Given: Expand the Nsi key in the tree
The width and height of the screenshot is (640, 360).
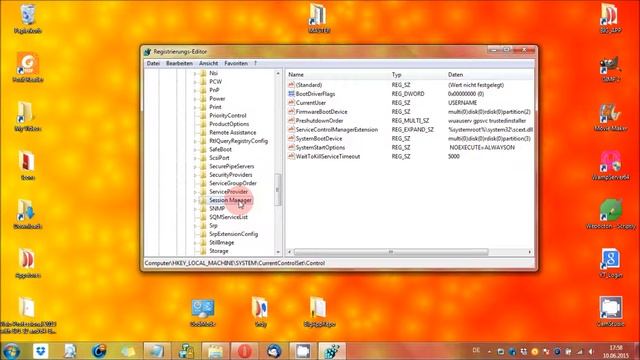Looking at the screenshot, I should (x=195, y=73).
